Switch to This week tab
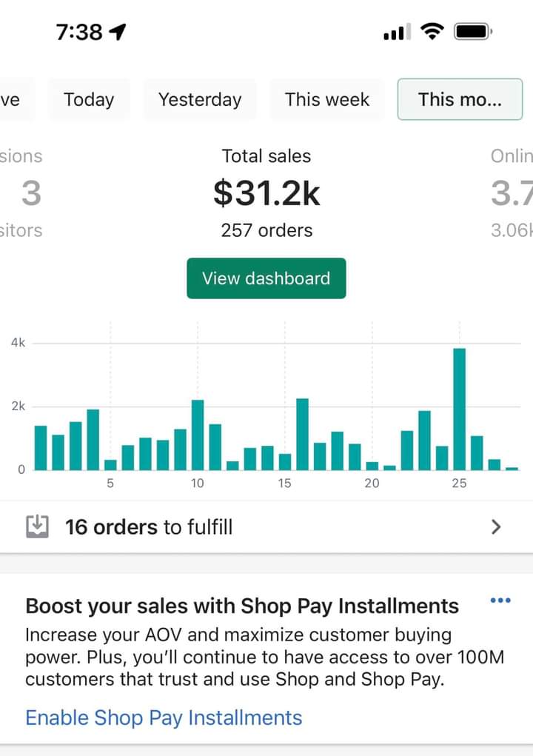 point(327,99)
